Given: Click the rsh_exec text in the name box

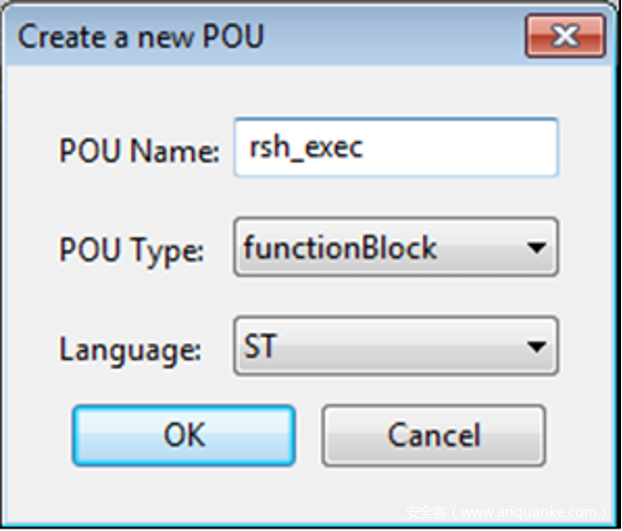Looking at the screenshot, I should [305, 148].
